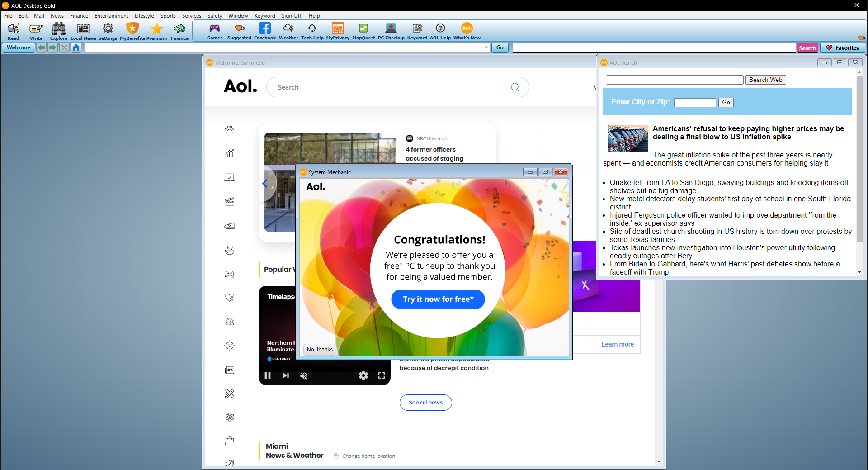Click the Try it now for free button

(438, 299)
